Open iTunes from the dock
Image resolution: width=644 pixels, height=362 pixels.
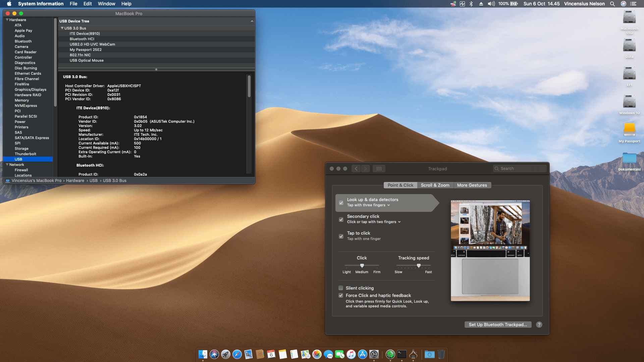351,354
